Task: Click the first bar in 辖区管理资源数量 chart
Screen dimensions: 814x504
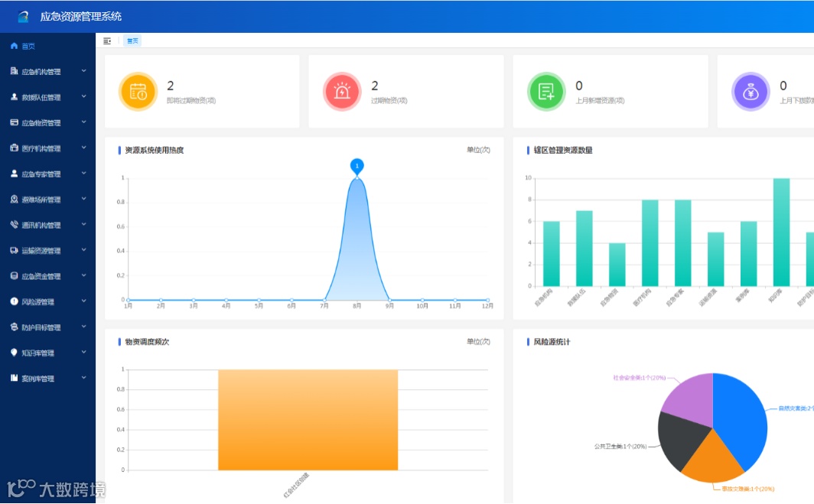Action: coord(552,254)
